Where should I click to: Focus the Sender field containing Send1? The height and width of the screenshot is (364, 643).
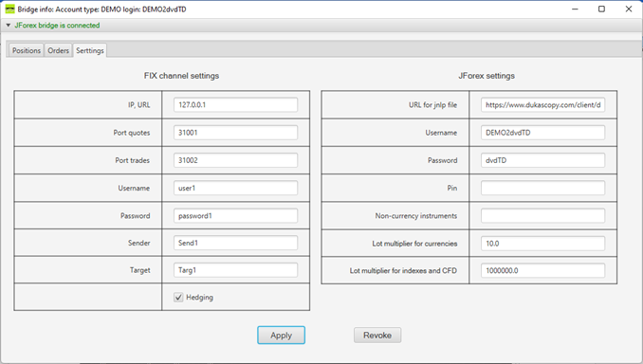click(x=235, y=243)
